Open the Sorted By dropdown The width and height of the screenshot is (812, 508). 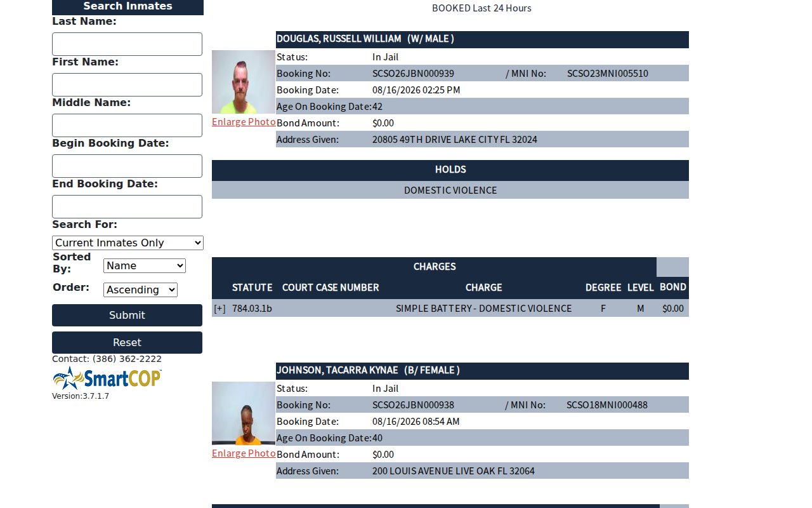145,265
